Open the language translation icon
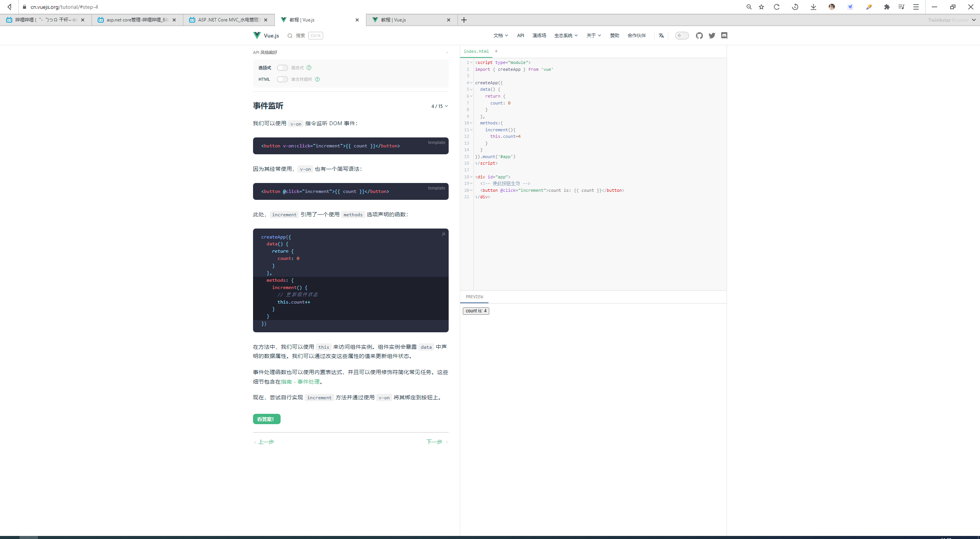This screenshot has width=980, height=539. [x=661, y=36]
